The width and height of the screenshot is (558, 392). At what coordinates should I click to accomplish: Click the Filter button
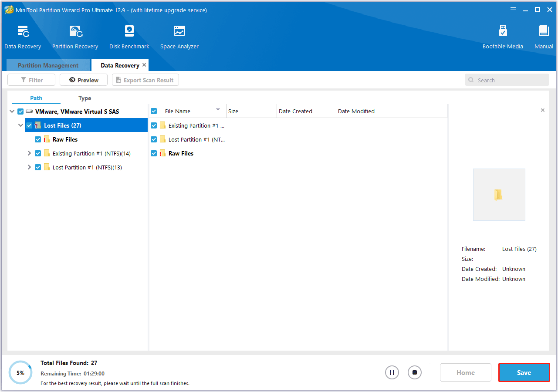31,80
